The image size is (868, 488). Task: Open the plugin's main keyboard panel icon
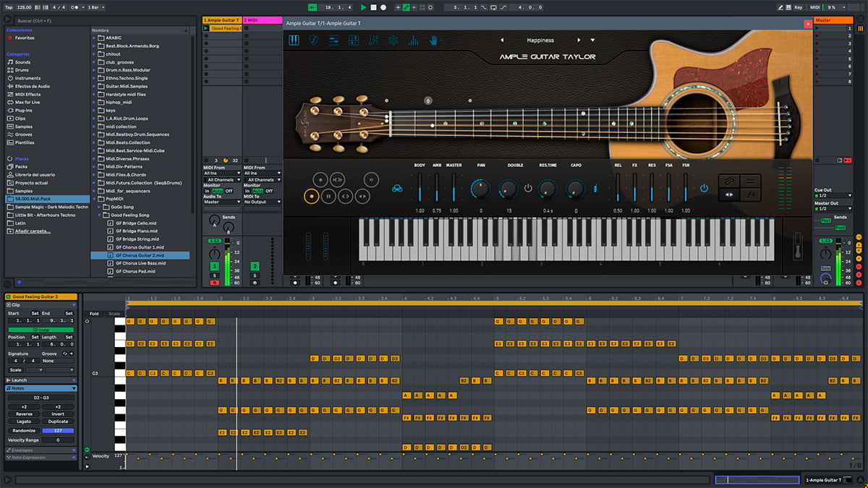click(x=294, y=40)
